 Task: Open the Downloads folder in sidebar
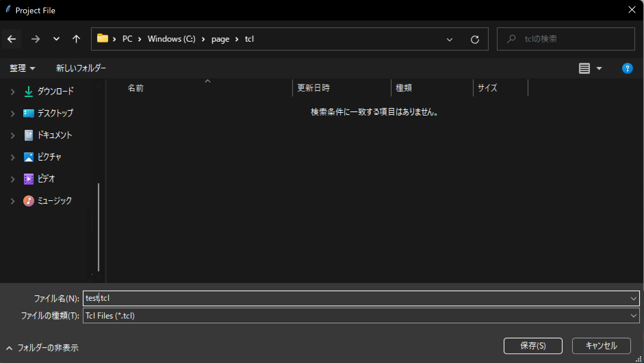coord(55,91)
